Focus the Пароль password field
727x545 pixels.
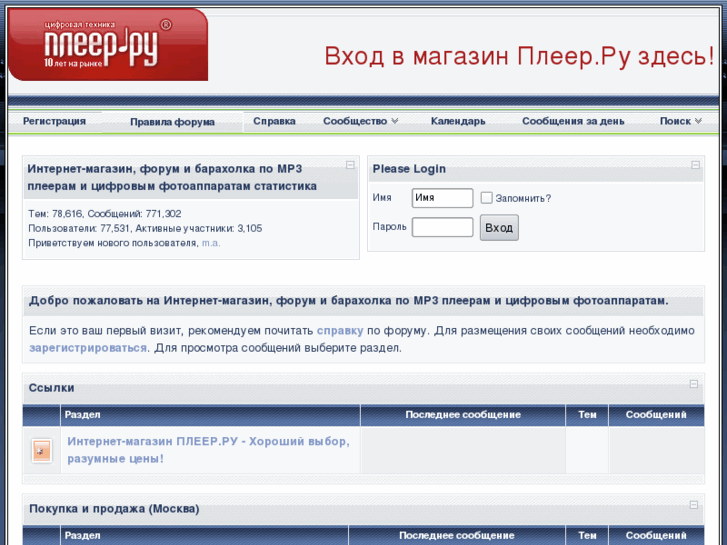click(442, 227)
